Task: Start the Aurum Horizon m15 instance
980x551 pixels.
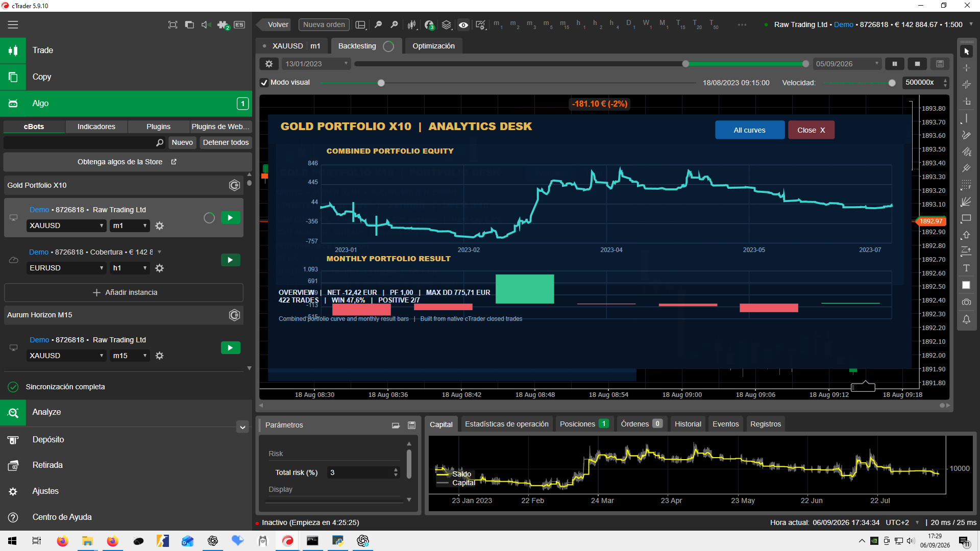Action: coord(230,348)
